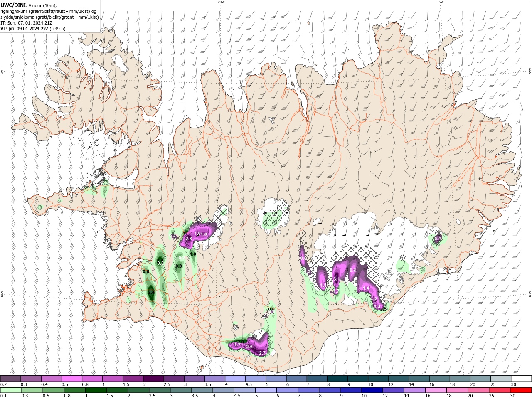Click the 4.5 label on the snow scale

(249, 384)
